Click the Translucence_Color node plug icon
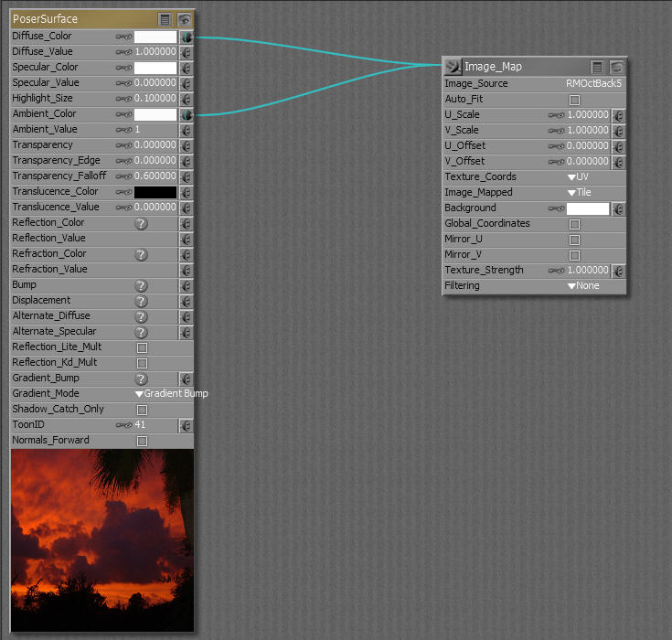Viewport: 672px width, 640px height. [186, 193]
